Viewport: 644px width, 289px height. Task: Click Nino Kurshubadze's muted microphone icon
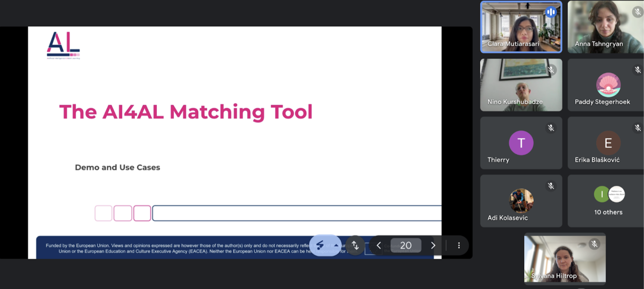(551, 70)
